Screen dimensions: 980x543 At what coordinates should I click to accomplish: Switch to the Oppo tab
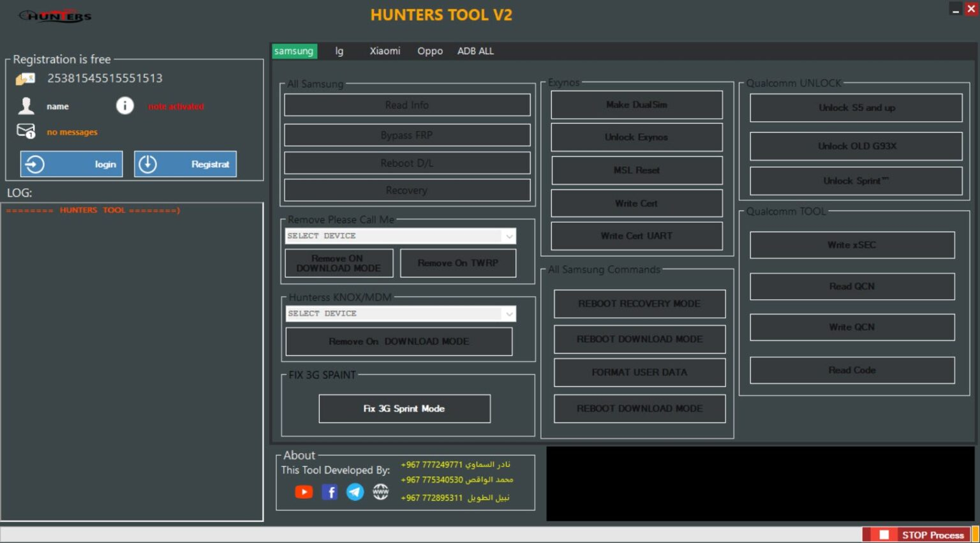(430, 51)
